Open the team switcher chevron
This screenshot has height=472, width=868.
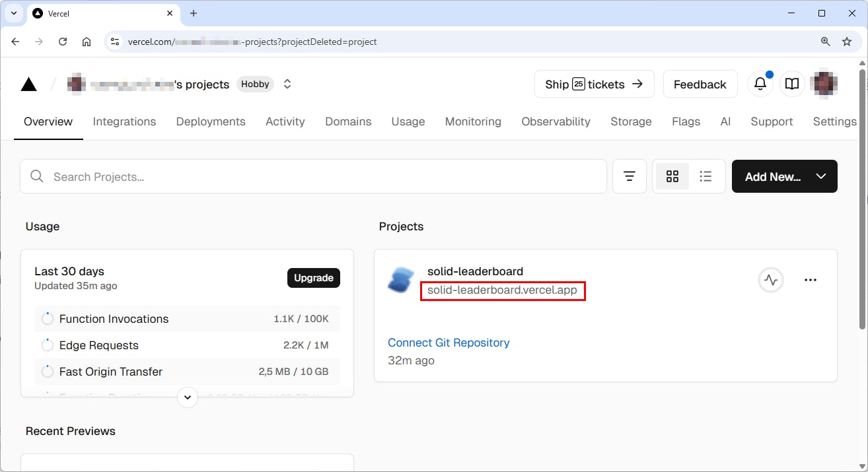[287, 84]
